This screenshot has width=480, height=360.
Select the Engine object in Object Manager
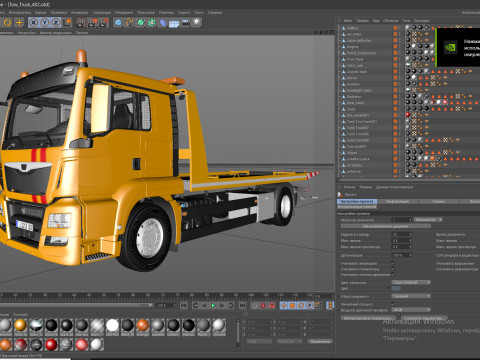[353, 47]
